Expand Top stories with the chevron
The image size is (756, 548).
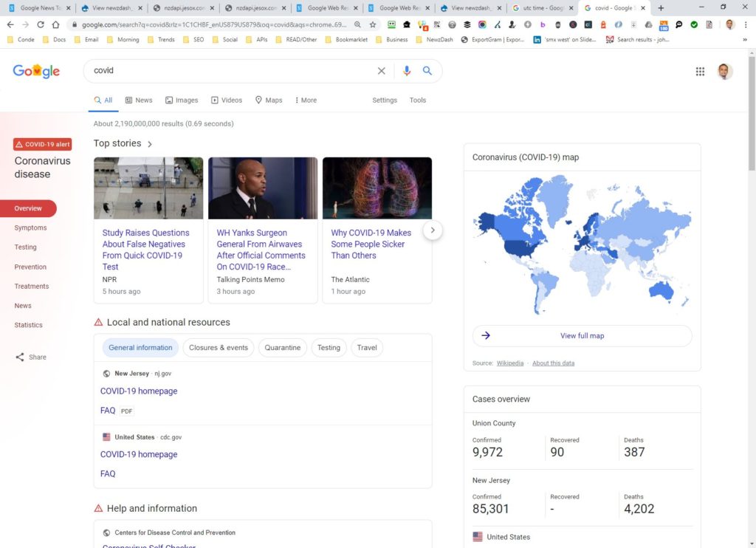149,144
